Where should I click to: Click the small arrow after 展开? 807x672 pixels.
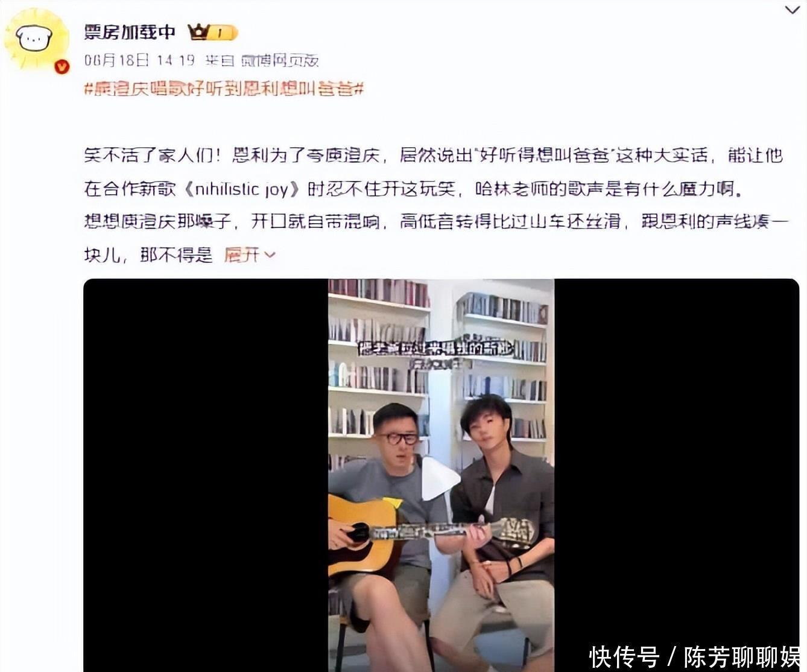click(270, 255)
